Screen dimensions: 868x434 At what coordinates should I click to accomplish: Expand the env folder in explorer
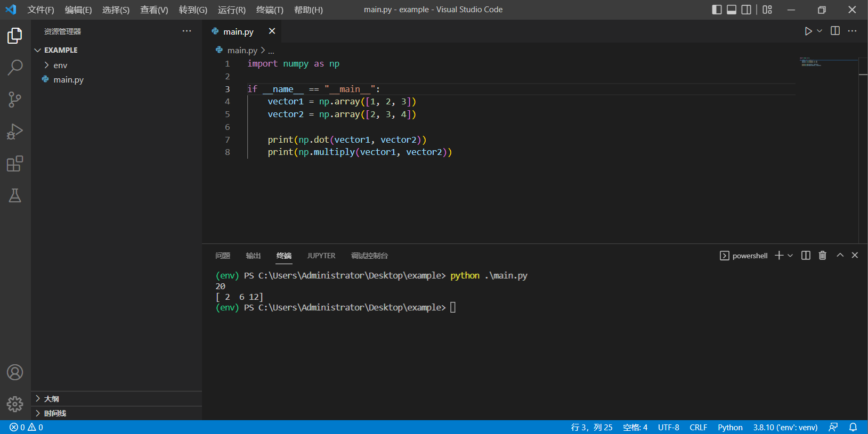60,65
